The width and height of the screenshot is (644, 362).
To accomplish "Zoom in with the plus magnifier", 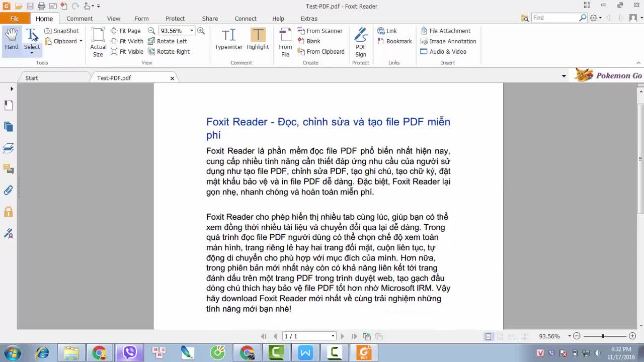I will coord(201,31).
